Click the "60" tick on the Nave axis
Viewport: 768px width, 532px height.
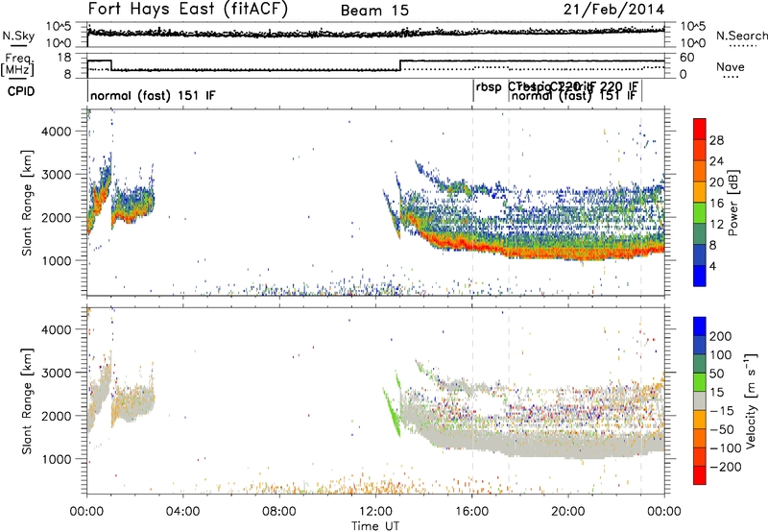pos(687,58)
